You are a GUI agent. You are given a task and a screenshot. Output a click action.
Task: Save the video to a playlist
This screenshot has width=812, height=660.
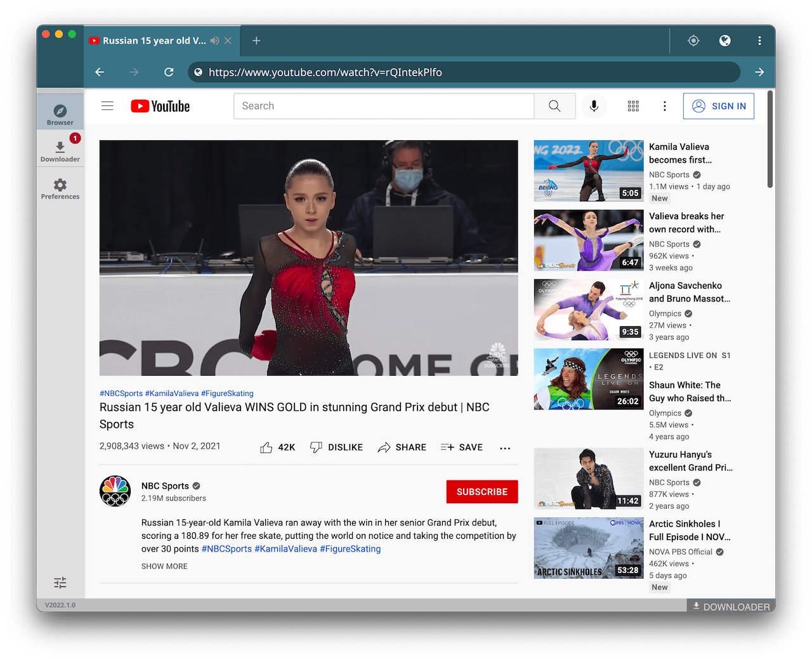[x=462, y=447]
